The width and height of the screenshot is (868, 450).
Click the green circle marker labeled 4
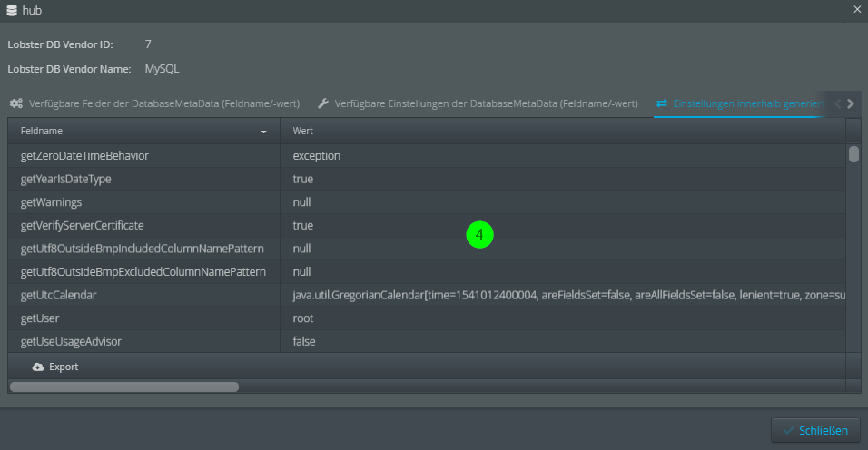(479, 235)
